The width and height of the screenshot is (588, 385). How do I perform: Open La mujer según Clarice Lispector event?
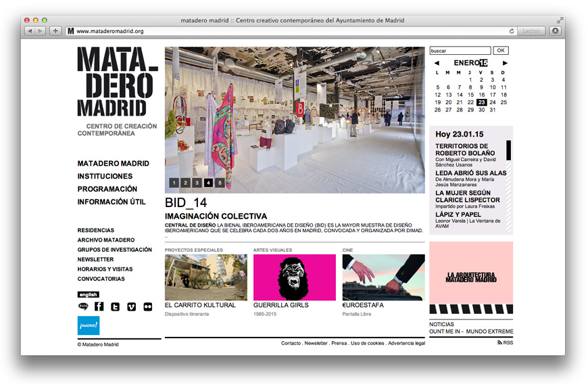468,196
